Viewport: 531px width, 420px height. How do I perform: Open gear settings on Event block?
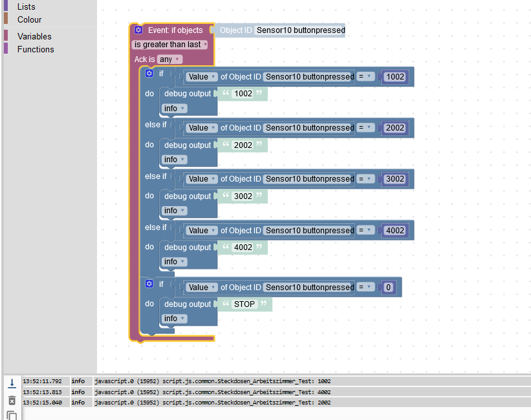[138, 30]
